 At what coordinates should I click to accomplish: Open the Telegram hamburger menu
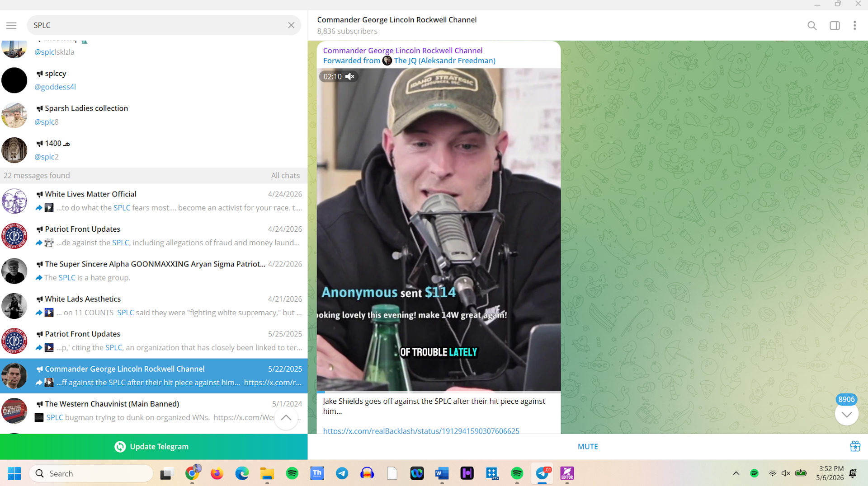pos(11,25)
